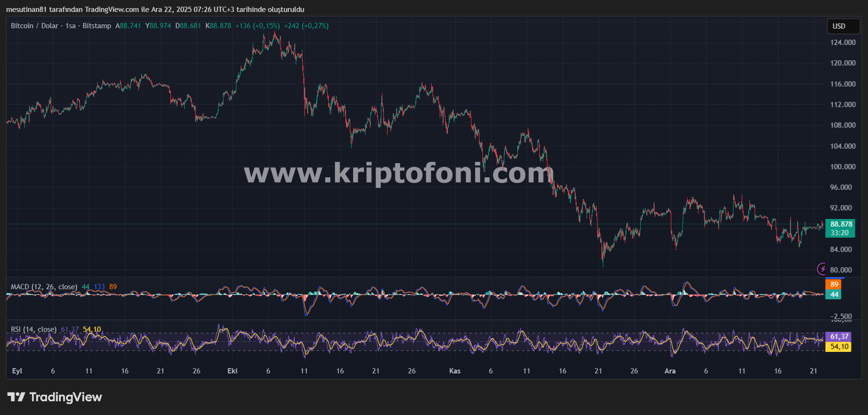Click the mesutinan81 creation caption at top
Viewport: 868px width, 415px height.
155,10
